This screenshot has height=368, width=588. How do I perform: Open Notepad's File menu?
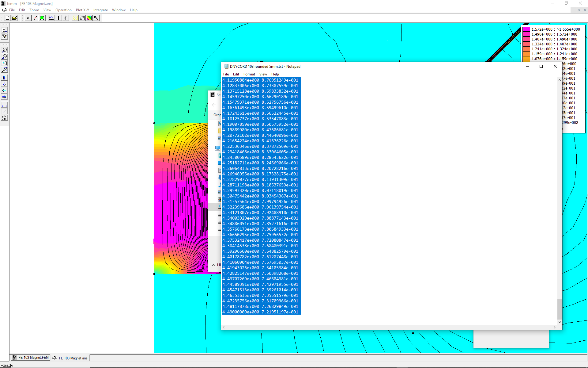click(x=226, y=74)
